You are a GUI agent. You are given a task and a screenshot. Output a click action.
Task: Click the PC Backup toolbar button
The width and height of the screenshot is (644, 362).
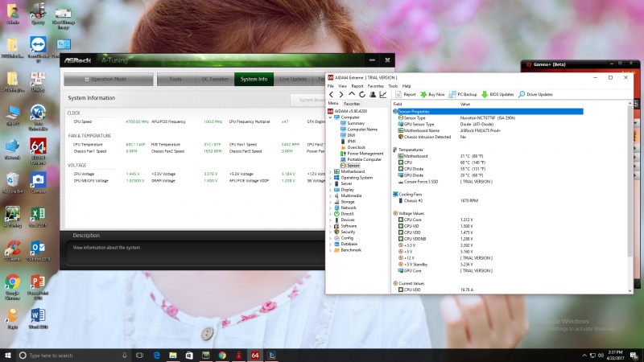463,94
